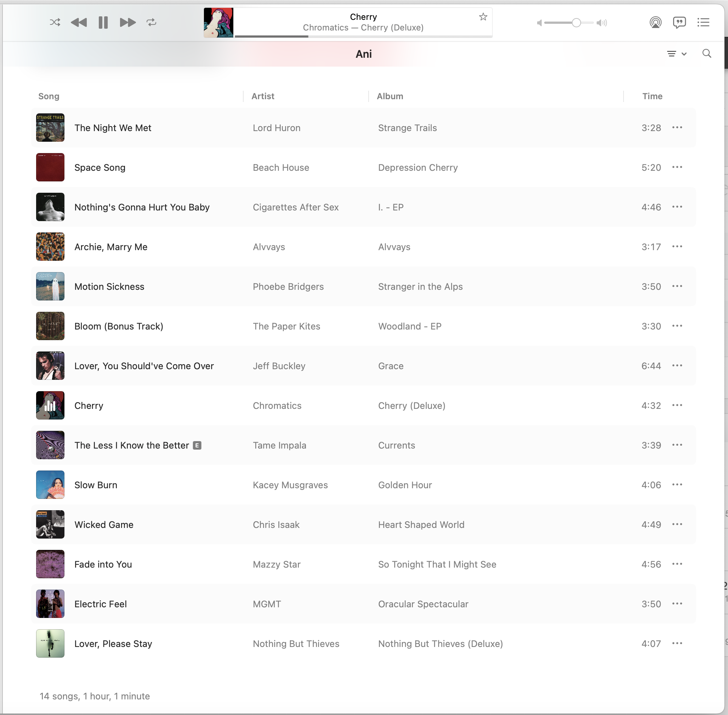Open album So Tonight That I Might See
The image size is (728, 715).
click(437, 564)
